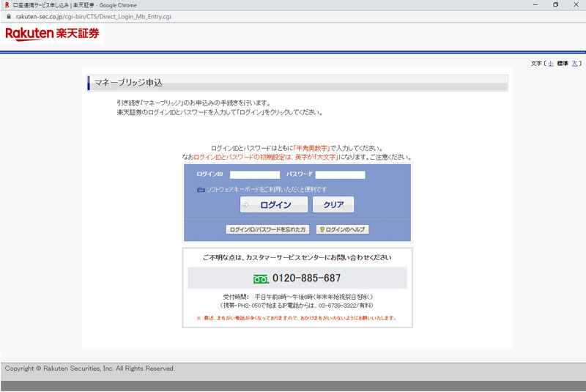
Task: Click the software keyboard icon
Action: [x=201, y=190]
